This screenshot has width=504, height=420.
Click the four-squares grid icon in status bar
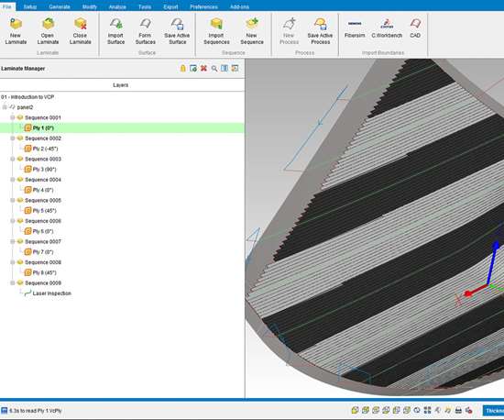[x=427, y=410]
